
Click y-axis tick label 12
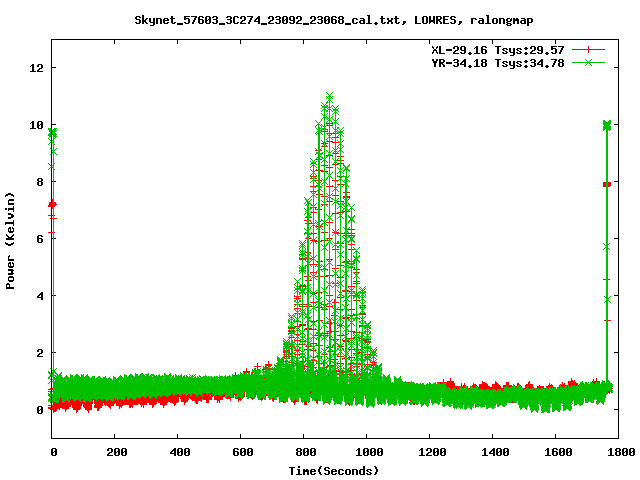click(x=36, y=68)
